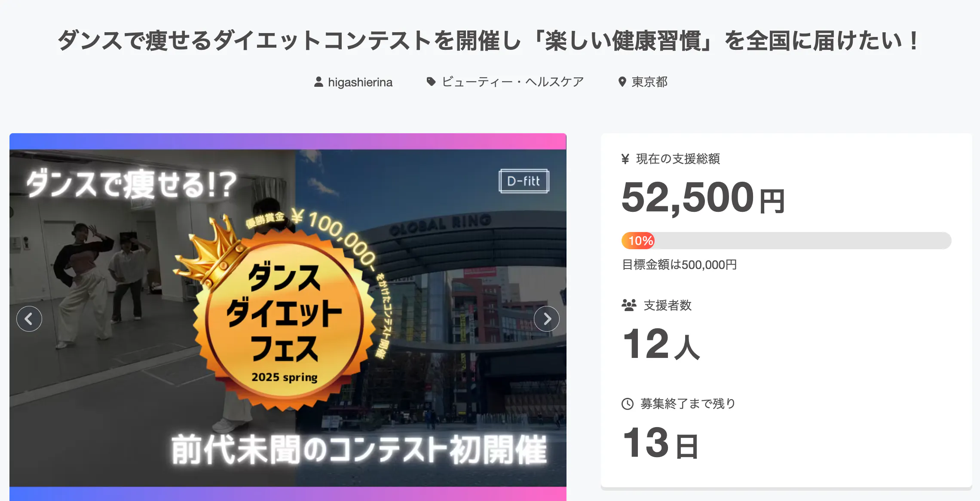Image resolution: width=980 pixels, height=501 pixels.
Task: Click the clock icon beside 募集終了まで残り
Action: 628,404
